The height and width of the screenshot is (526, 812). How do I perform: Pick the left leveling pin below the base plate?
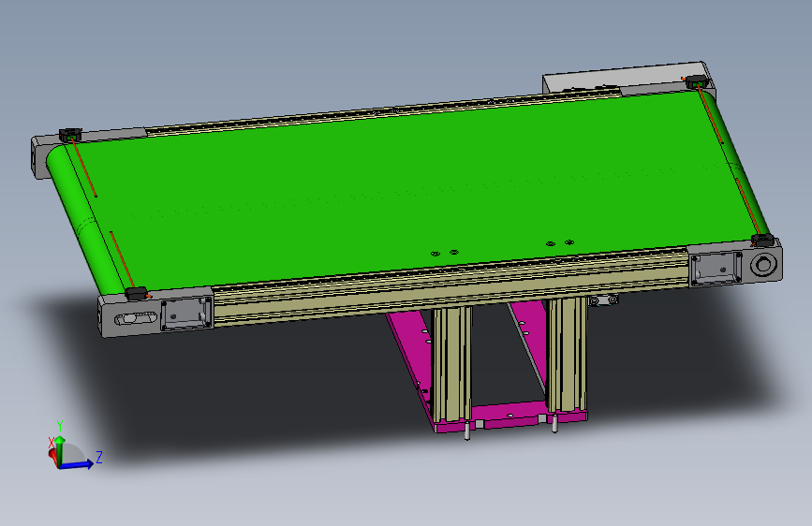pos(467,431)
